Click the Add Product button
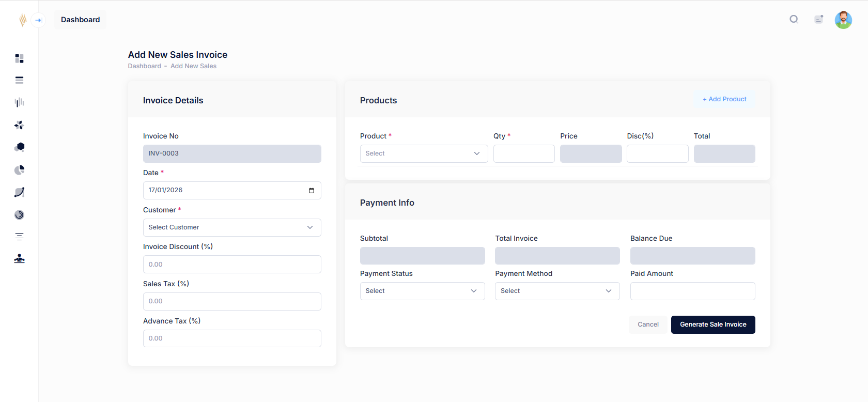The height and width of the screenshot is (402, 868). [x=724, y=99]
